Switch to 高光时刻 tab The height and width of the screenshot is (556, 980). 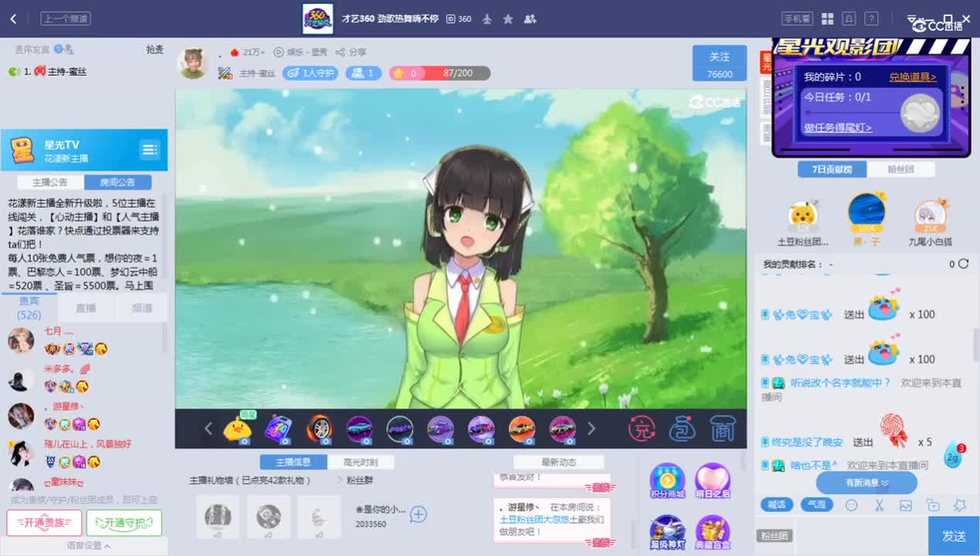pyautogui.click(x=361, y=462)
